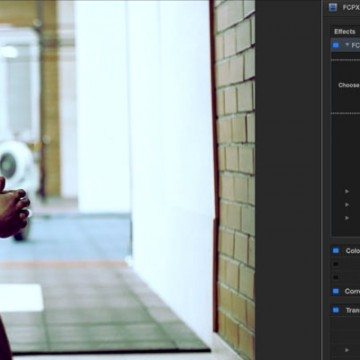Expand the second disclosure triangle below Choose
This screenshot has height=360, width=360.
(x=347, y=204)
